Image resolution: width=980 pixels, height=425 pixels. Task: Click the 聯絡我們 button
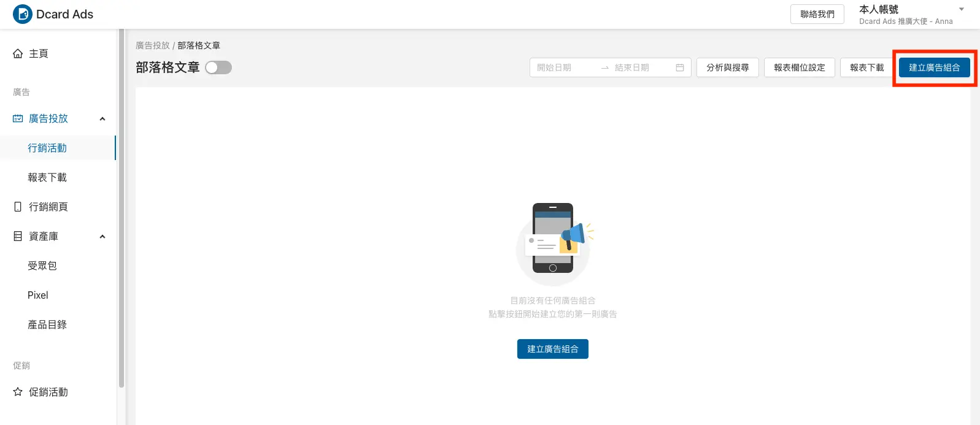[817, 14]
